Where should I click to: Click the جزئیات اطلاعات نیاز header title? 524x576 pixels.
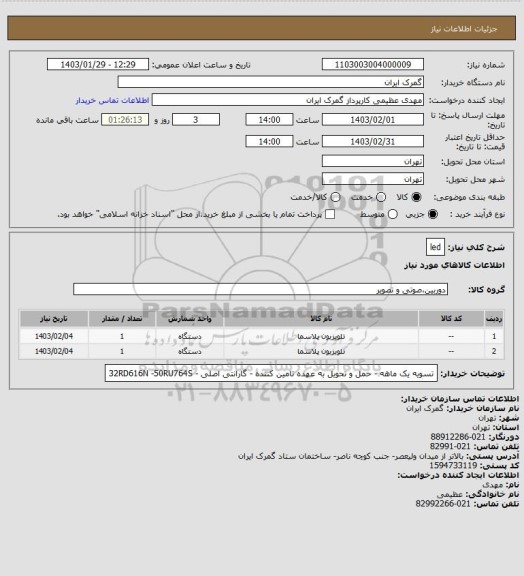coord(464,29)
